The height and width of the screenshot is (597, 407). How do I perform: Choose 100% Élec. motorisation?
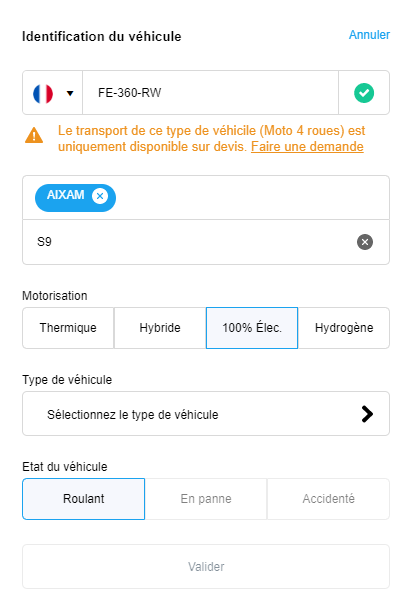coord(252,328)
